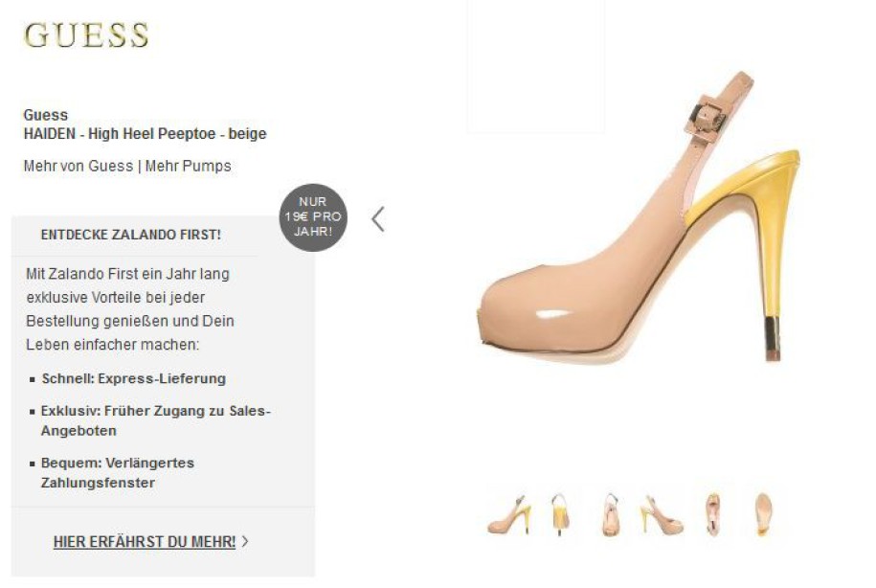
Task: Click the large beige high heel image
Action: click(640, 219)
